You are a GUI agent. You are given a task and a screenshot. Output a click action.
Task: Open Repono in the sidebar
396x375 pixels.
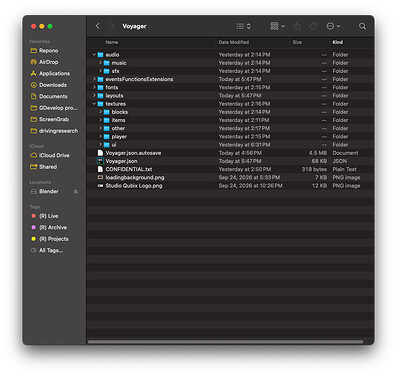point(49,51)
